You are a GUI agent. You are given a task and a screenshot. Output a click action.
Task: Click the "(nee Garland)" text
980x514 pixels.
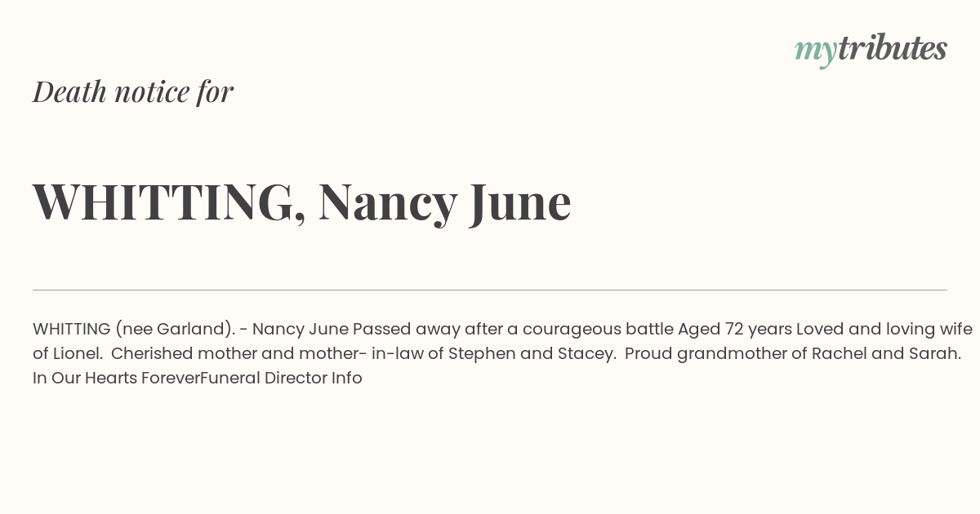pos(175,329)
